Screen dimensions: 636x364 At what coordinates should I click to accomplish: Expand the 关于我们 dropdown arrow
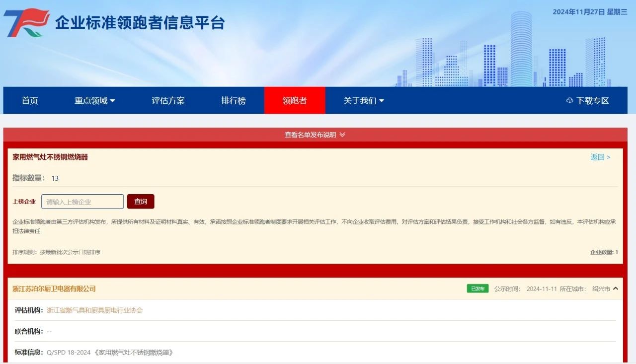[x=382, y=101]
